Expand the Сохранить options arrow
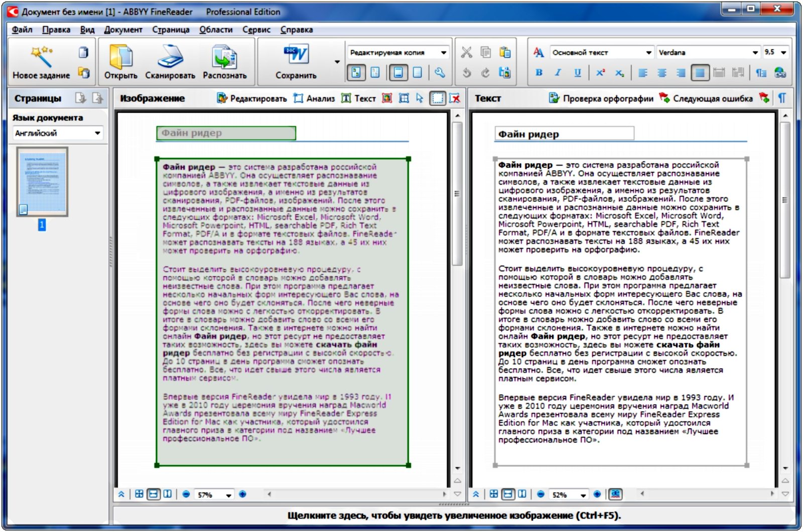Viewport: 803px width, 532px height. (x=337, y=62)
